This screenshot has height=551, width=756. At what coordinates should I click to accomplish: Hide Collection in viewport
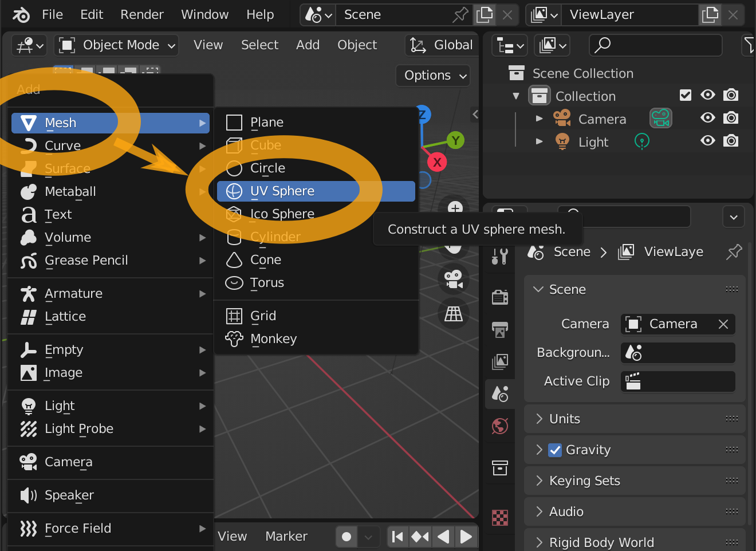pyautogui.click(x=708, y=95)
